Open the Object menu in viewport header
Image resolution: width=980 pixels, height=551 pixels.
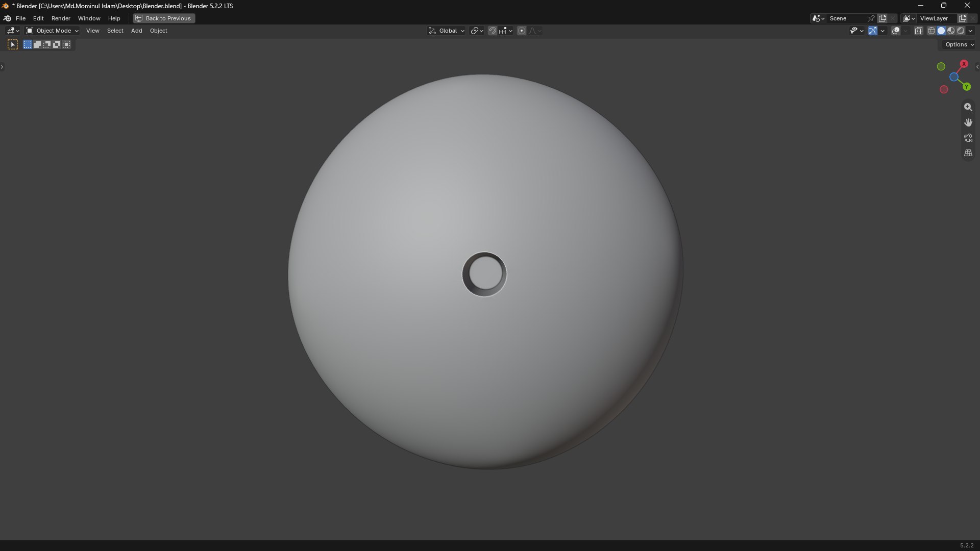[x=158, y=31]
